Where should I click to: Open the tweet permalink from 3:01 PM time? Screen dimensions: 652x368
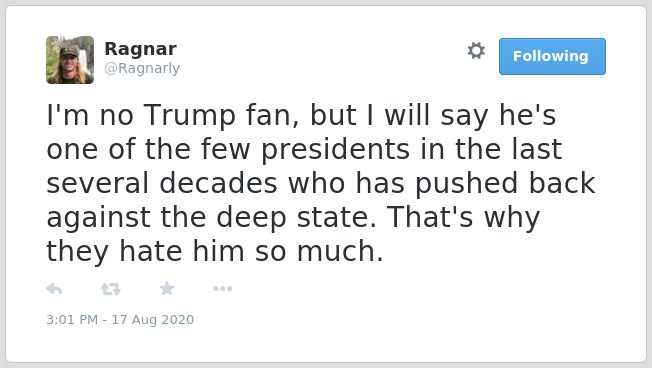click(72, 320)
